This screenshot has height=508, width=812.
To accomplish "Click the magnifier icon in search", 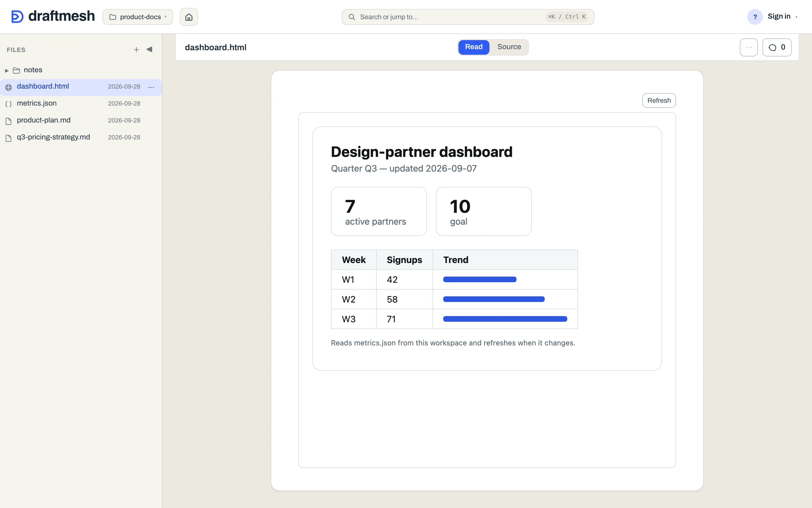I will (352, 17).
